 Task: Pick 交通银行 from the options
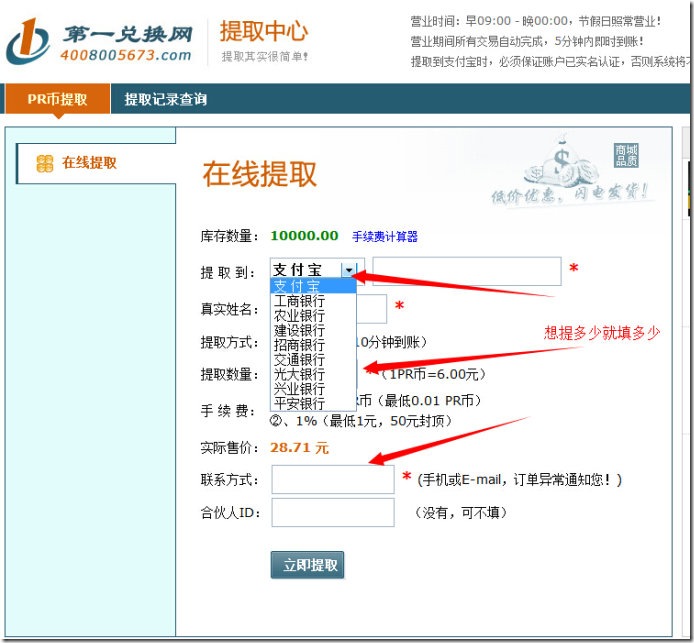click(x=299, y=359)
